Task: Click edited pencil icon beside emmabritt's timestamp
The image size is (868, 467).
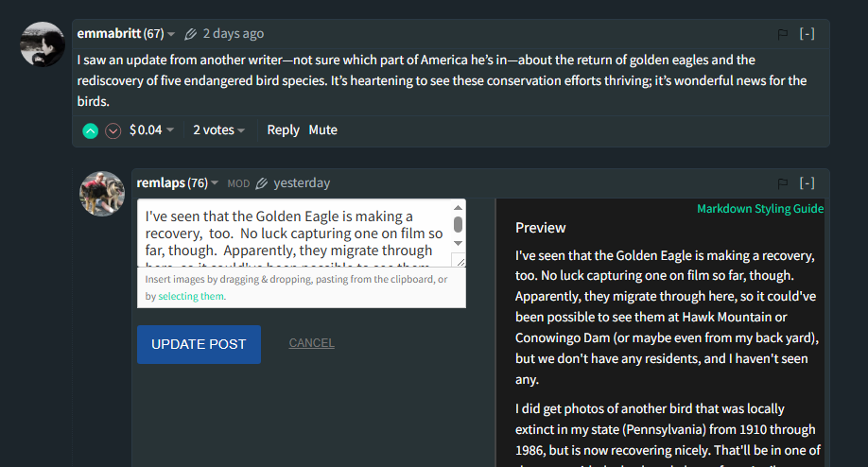Action: point(190,34)
